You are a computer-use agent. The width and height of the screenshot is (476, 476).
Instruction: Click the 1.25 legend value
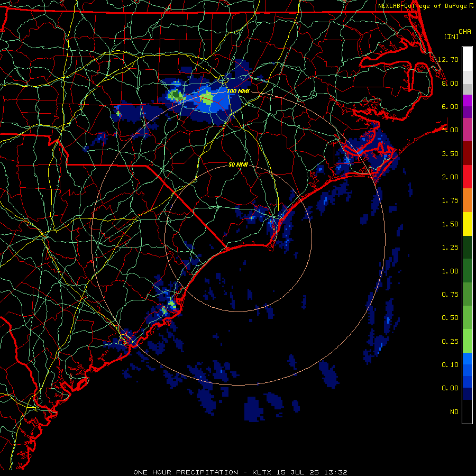coord(450,248)
